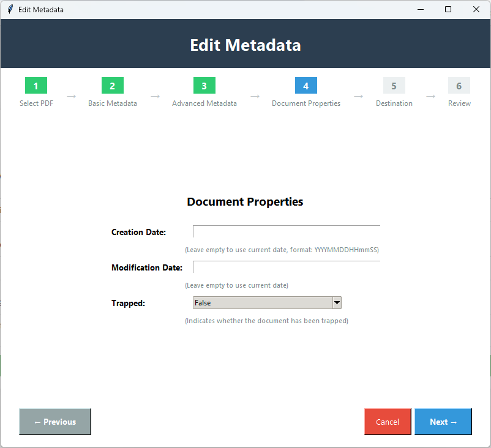Select the False value in Trapped combo box
Viewport: 491px width, 448px height.
[257, 302]
